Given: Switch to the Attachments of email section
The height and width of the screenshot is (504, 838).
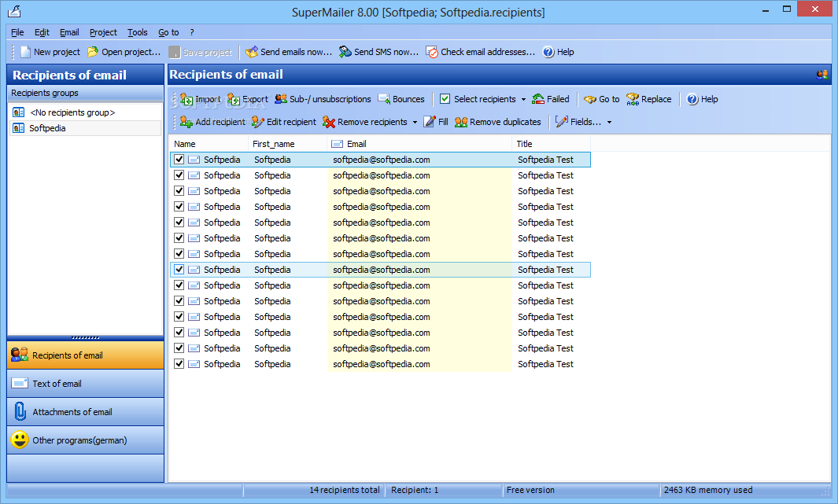Looking at the screenshot, I should [86, 412].
